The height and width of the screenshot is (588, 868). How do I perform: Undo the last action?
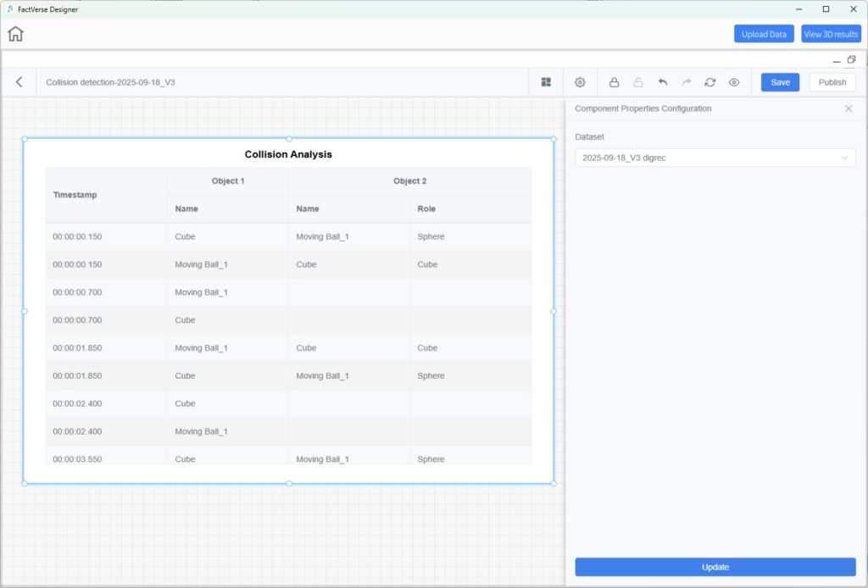pyautogui.click(x=663, y=82)
